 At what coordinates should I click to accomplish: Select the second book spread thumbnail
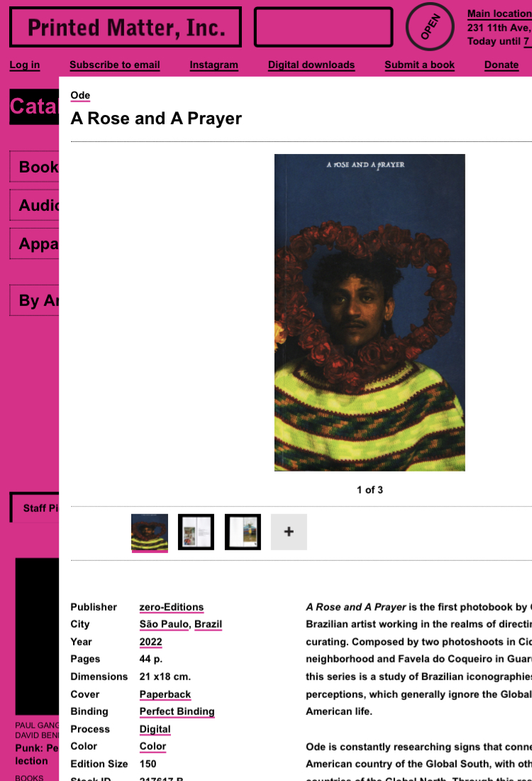coord(196,532)
